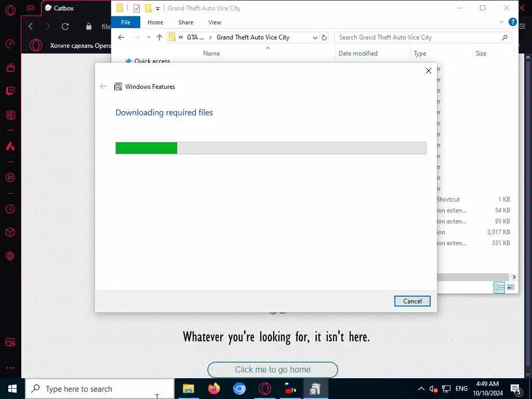This screenshot has height=399, width=532.
Task: Sort by the Name column header
Action: point(211,54)
